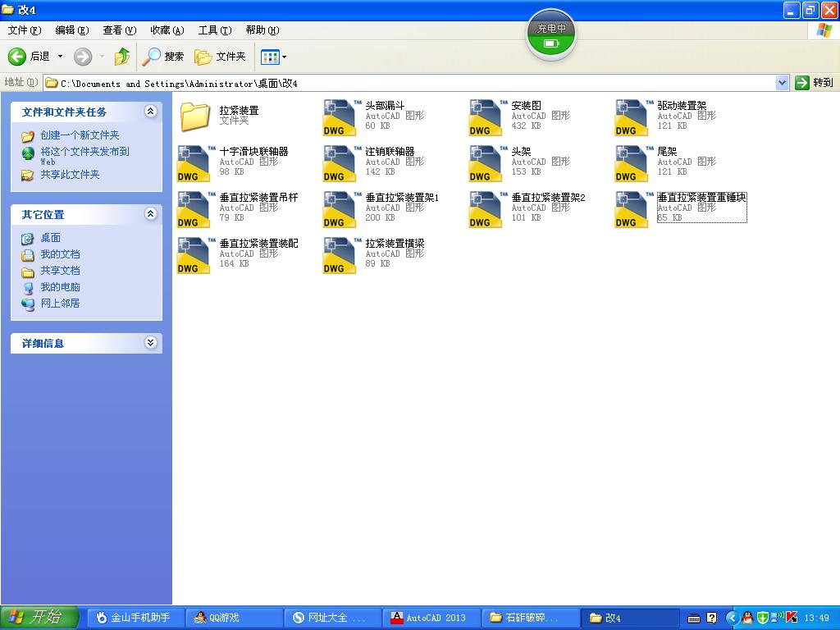The height and width of the screenshot is (630, 840).
Task: Go to 共享文档 in other places
Action: (60, 271)
